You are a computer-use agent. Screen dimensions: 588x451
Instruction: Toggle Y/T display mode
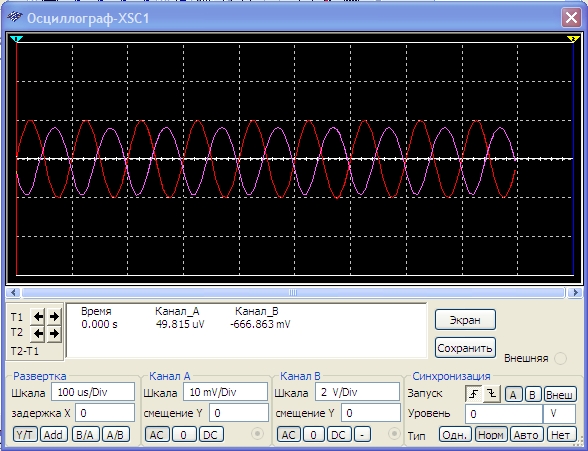[x=25, y=435]
